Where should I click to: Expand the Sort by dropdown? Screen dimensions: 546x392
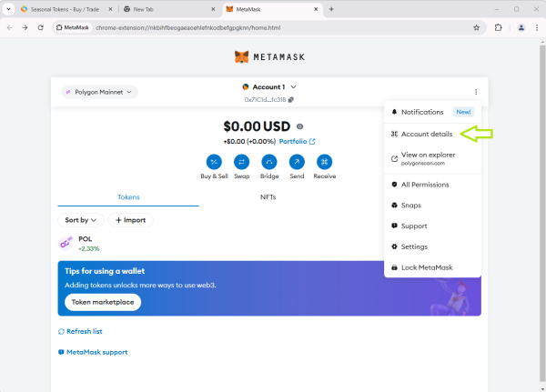[81, 220]
